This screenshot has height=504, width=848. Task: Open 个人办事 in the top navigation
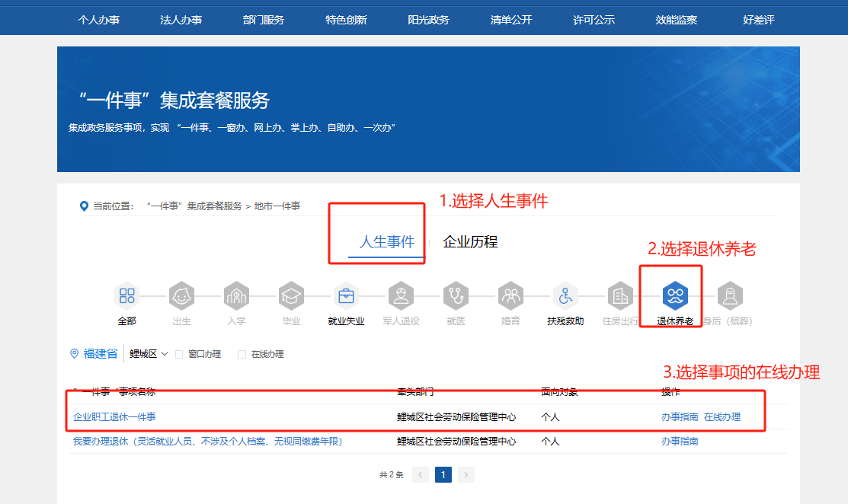98,20
